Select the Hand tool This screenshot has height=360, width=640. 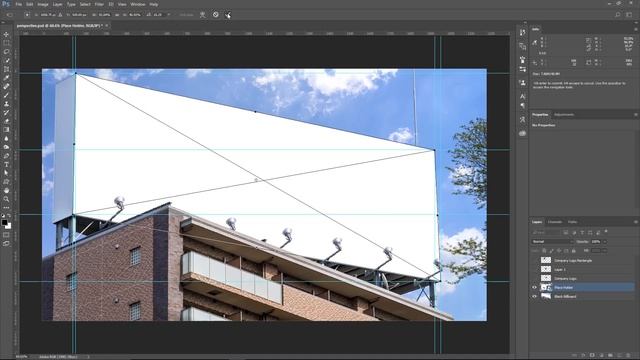(x=6, y=190)
